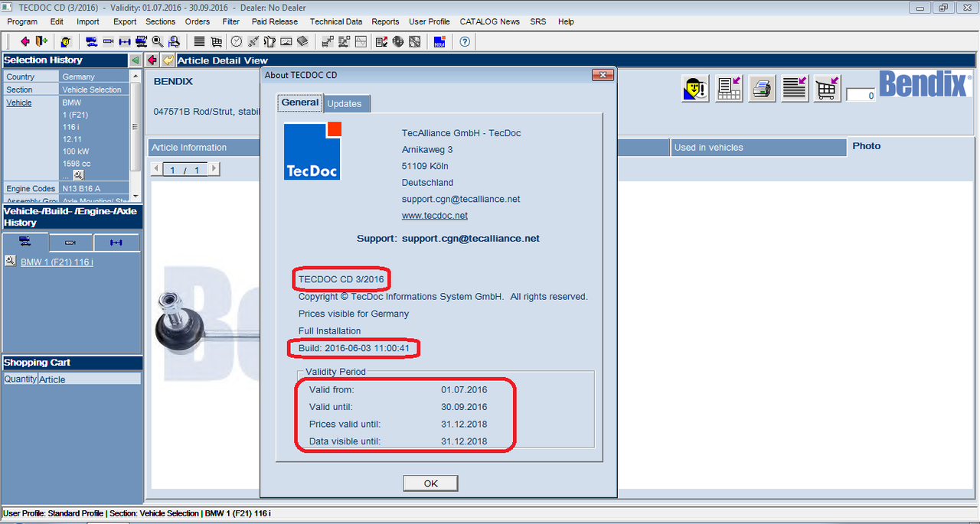Select the axle tab in vehicle history panel
The height and width of the screenshot is (524, 980).
point(116,242)
